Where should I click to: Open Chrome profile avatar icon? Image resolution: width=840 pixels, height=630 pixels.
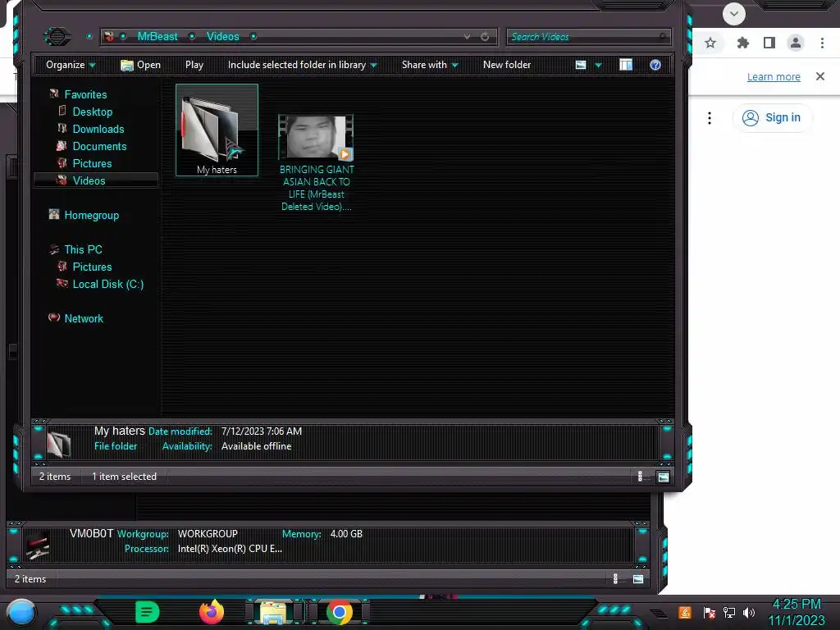(x=796, y=43)
